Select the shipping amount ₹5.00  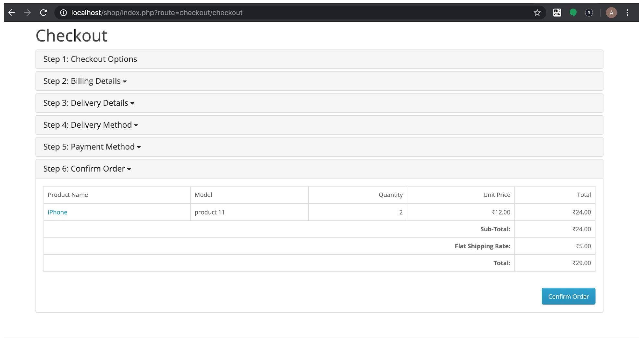click(x=583, y=246)
